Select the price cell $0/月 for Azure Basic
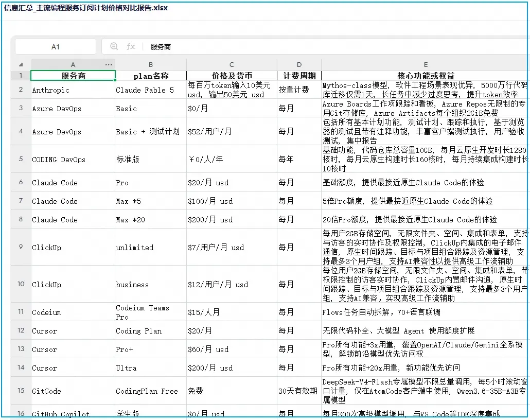This screenshot has height=420, width=530. [x=232, y=108]
